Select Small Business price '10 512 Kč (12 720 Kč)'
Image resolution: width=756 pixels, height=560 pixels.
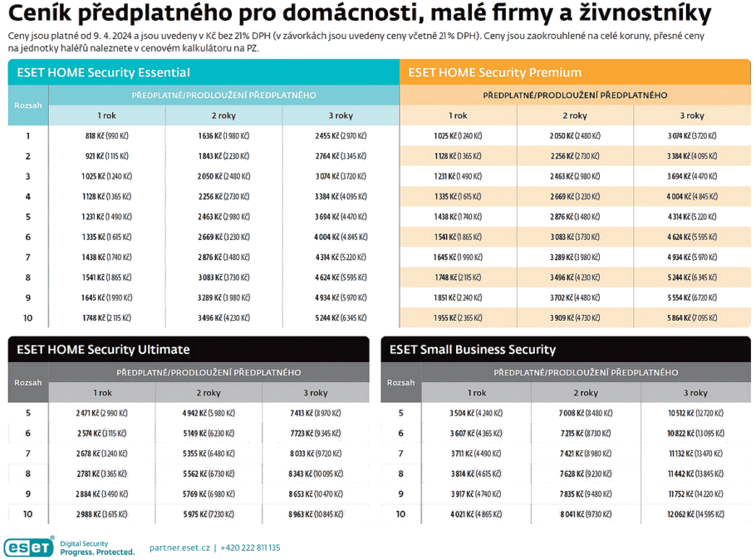(695, 414)
